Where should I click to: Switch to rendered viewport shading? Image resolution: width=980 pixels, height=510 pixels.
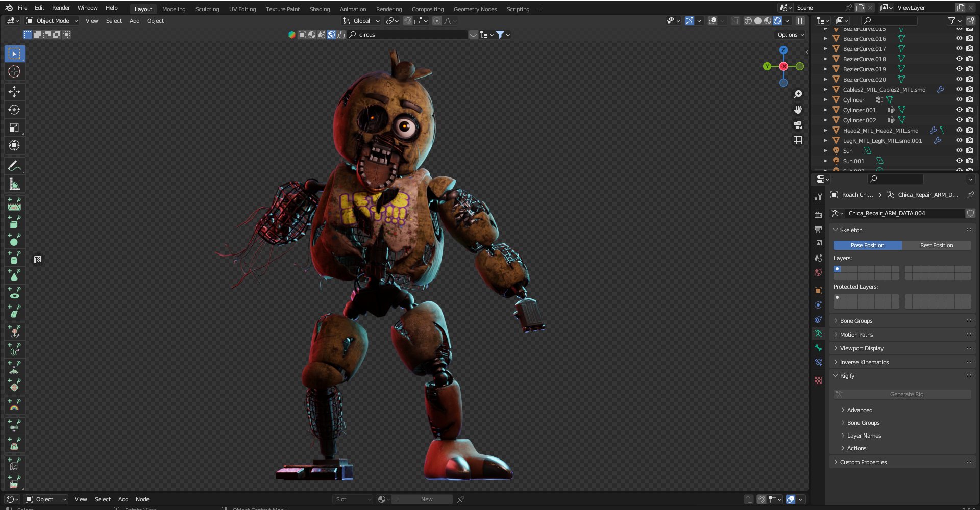click(777, 21)
